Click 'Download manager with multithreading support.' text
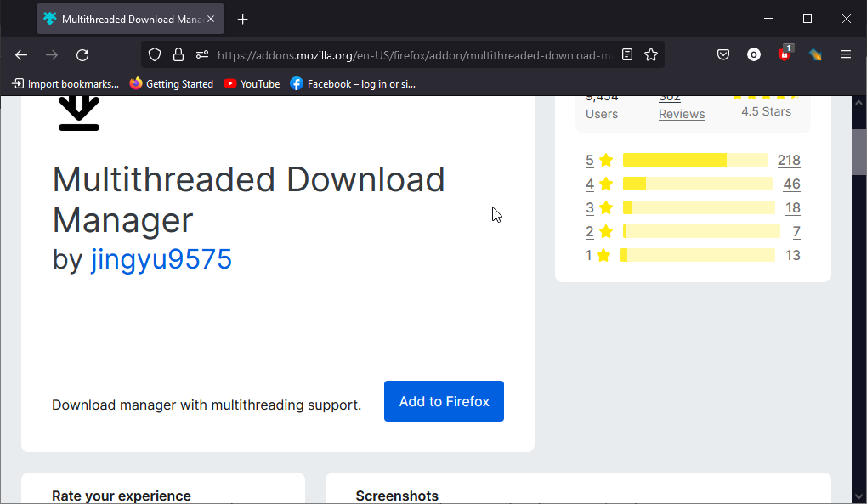 207,405
